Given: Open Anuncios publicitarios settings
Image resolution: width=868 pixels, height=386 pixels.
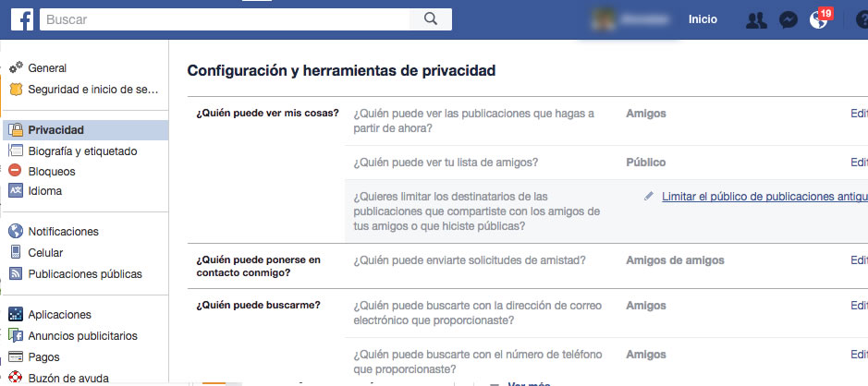Looking at the screenshot, I should tap(82, 336).
